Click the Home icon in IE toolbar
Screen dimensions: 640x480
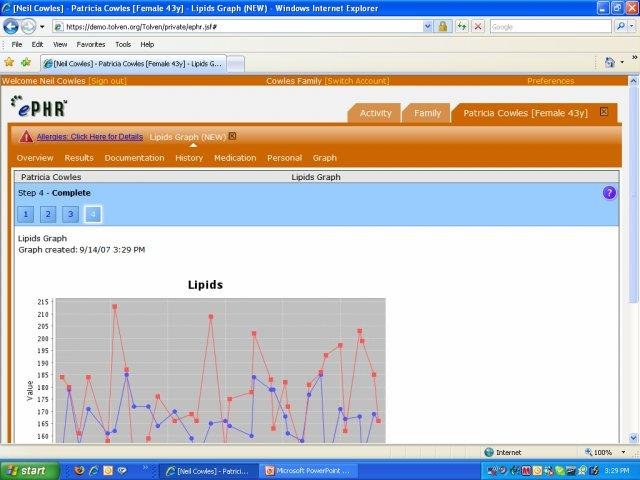(x=609, y=62)
